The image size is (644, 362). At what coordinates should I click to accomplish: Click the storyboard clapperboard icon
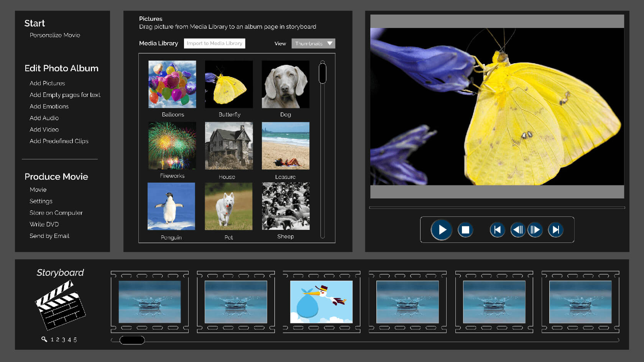(x=60, y=305)
